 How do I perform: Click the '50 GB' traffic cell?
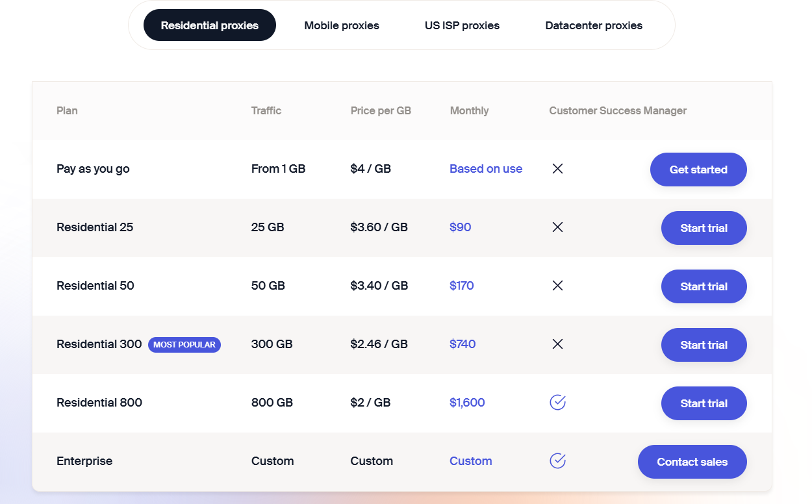pos(268,286)
